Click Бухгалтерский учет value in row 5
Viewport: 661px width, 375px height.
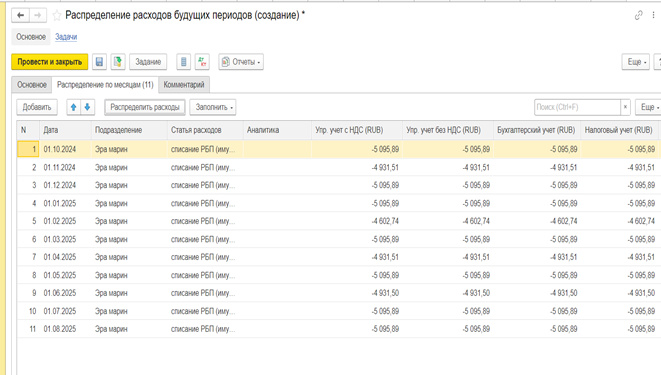point(537,221)
